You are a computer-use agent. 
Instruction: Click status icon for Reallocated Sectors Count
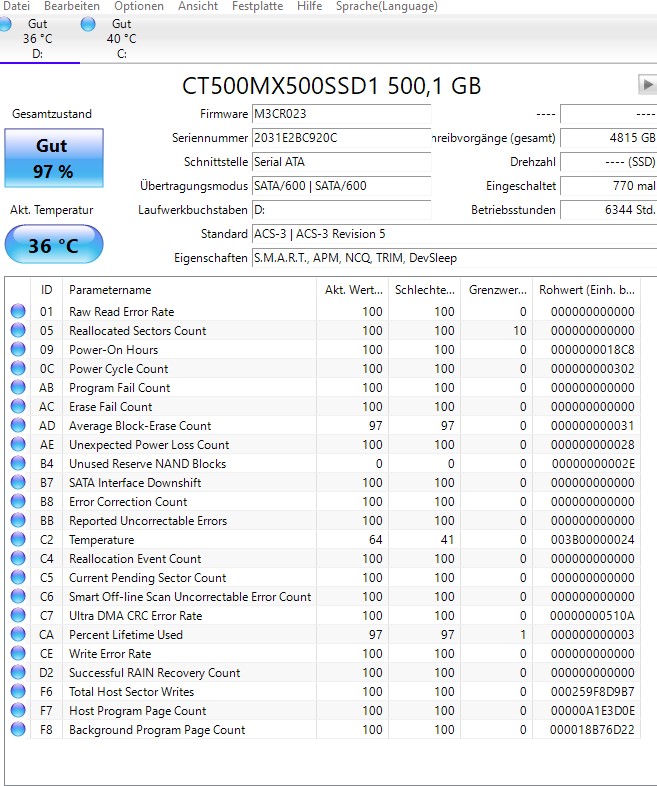click(18, 330)
